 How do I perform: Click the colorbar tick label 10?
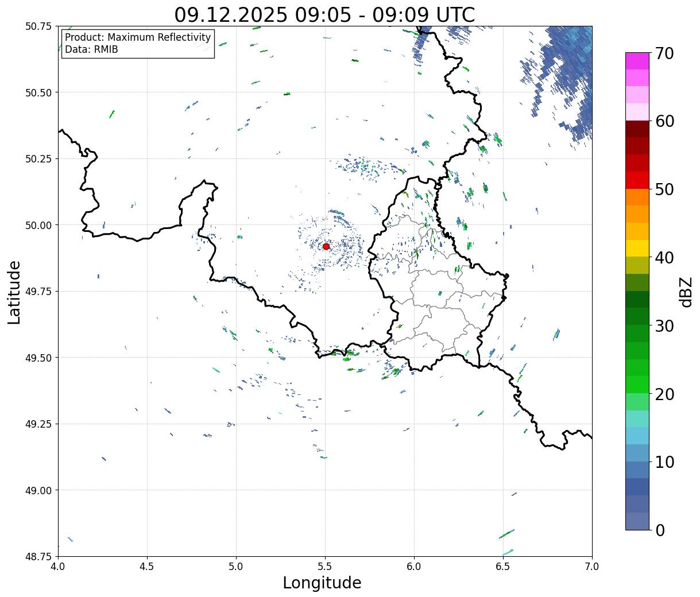pos(664,462)
